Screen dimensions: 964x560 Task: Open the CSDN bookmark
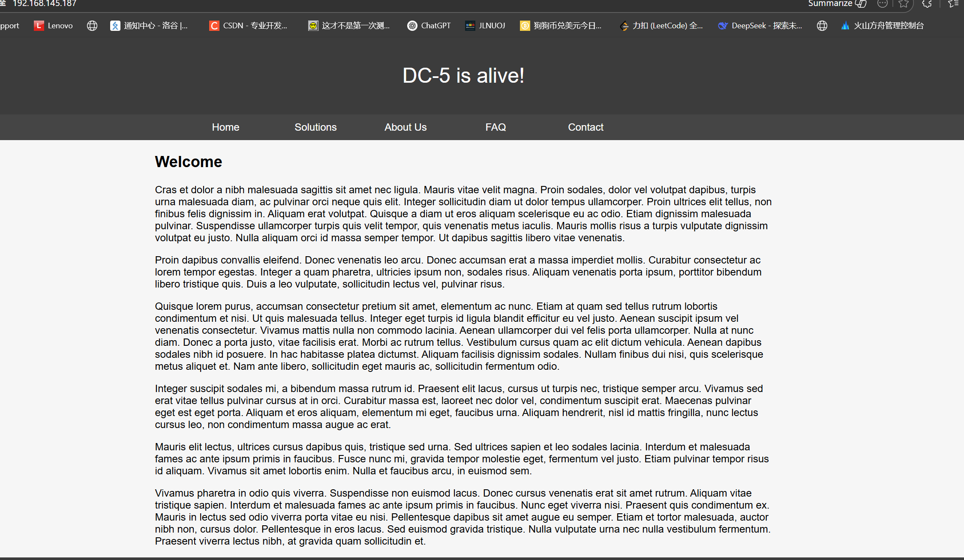248,26
